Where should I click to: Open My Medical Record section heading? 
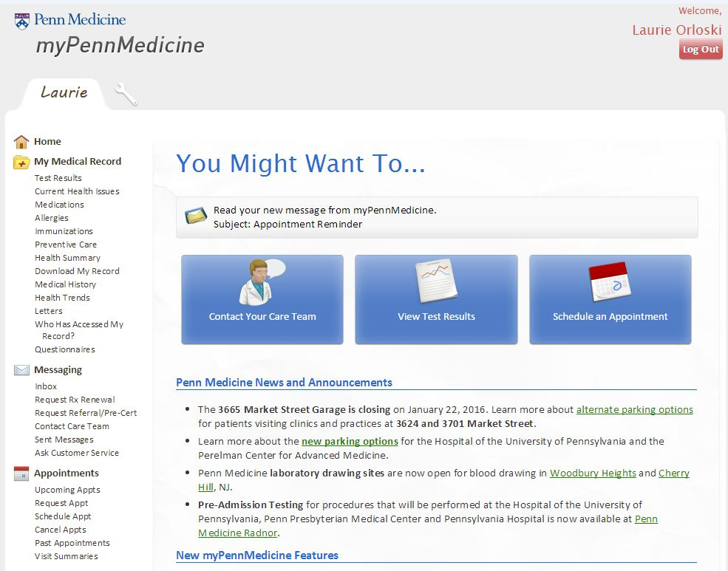[78, 162]
